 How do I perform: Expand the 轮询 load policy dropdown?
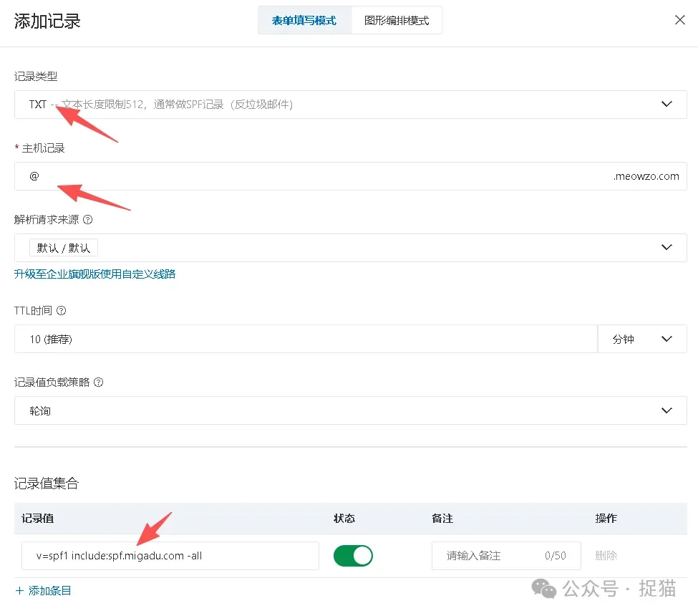point(667,410)
